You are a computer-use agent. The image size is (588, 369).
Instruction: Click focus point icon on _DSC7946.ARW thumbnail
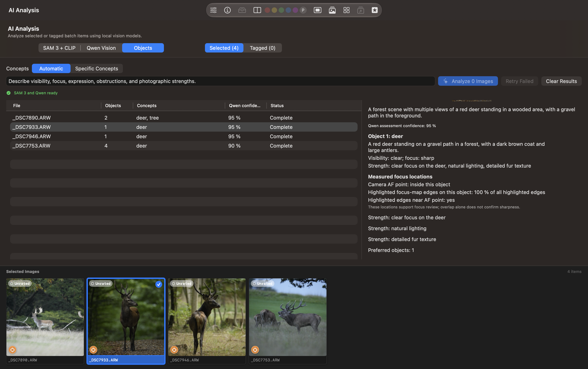tap(174, 350)
